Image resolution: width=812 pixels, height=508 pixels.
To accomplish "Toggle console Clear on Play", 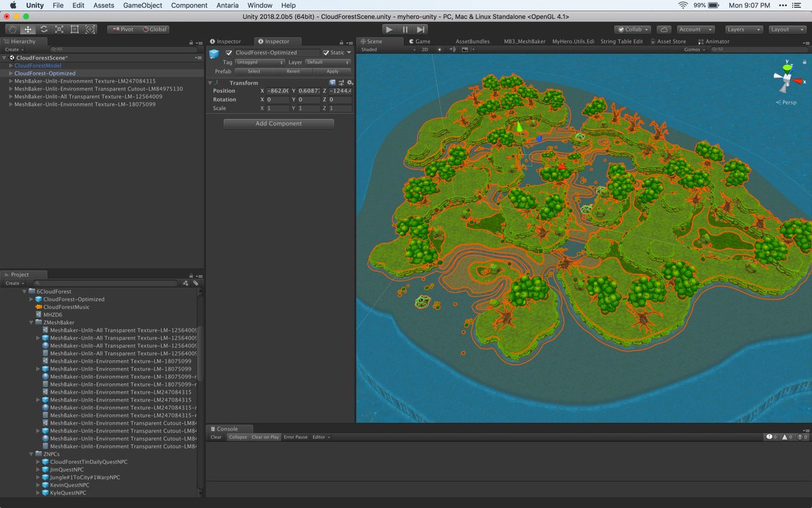I will (x=265, y=437).
